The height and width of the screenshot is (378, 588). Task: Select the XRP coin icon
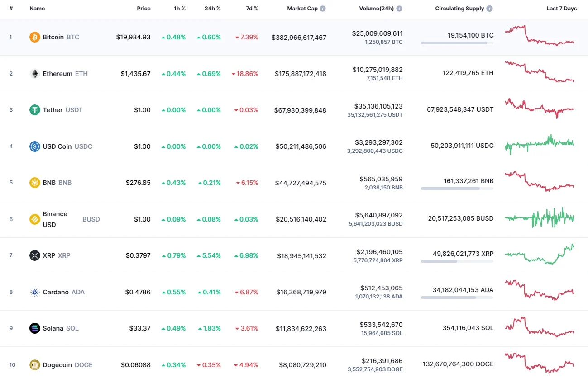pos(34,255)
